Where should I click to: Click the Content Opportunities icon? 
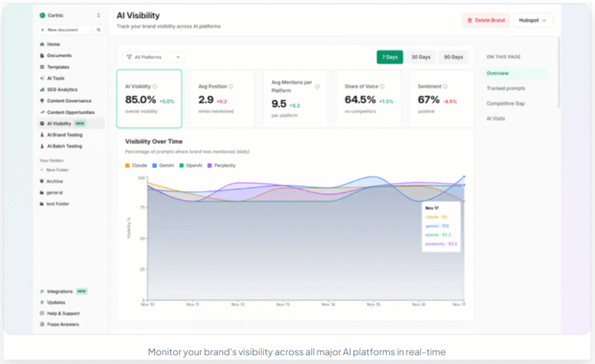pos(41,112)
